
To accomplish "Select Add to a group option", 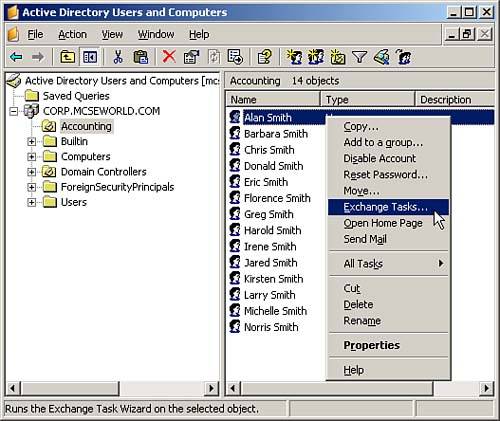I will pyautogui.click(x=388, y=143).
